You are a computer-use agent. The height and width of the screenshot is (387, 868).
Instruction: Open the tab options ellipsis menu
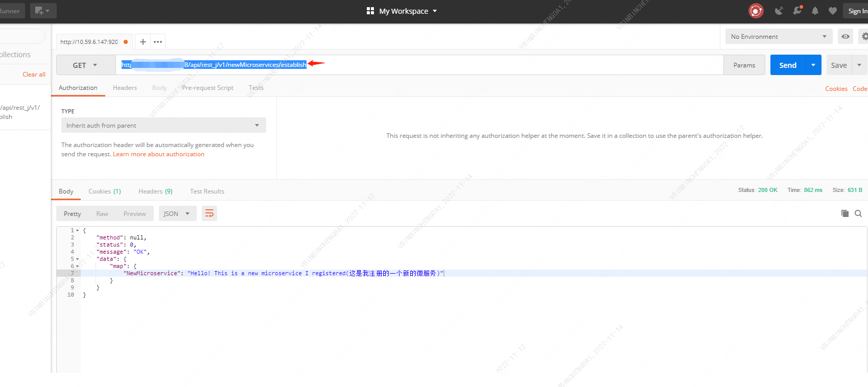158,42
